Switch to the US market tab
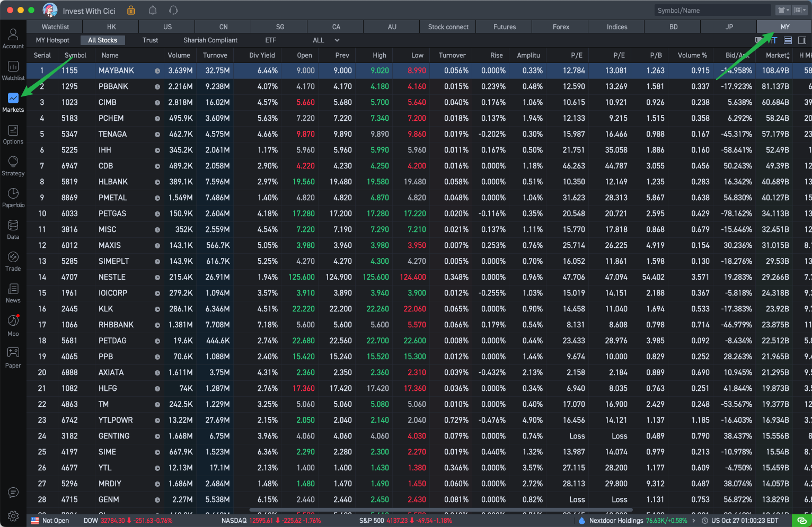Image resolution: width=812 pixels, height=527 pixels. tap(167, 26)
